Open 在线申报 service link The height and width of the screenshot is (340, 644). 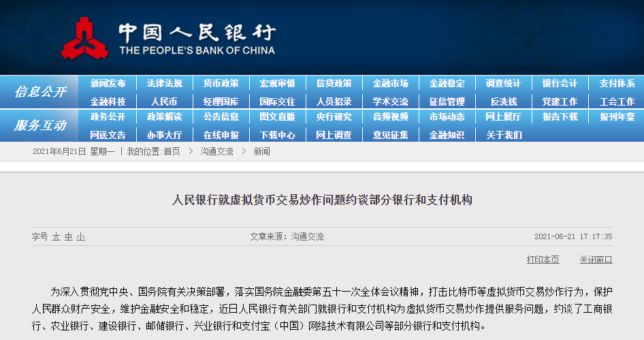coord(221,135)
